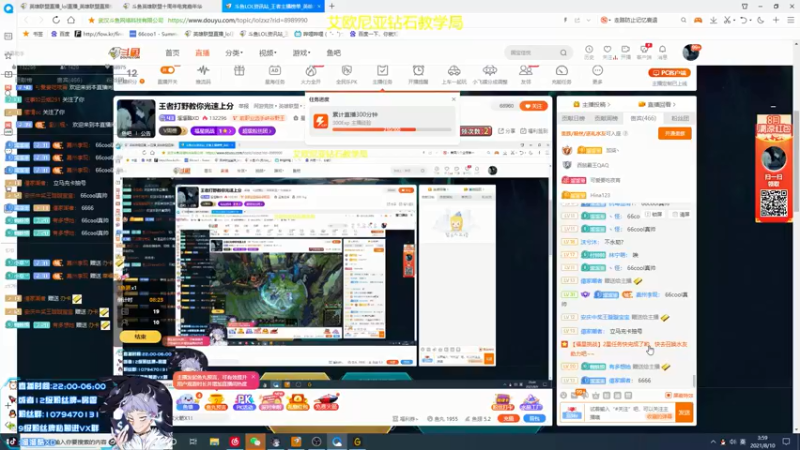
Task: Open the 主播投稿 link
Action: click(592, 104)
